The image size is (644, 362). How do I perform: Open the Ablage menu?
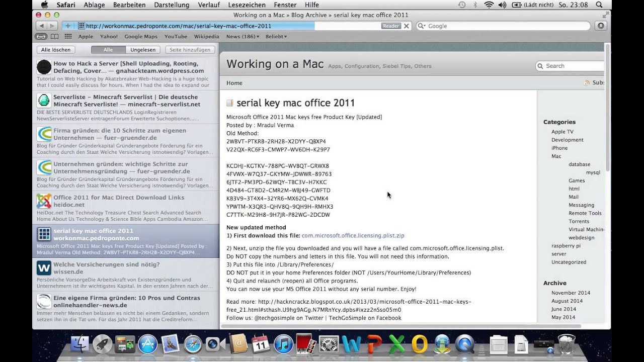pos(95,5)
